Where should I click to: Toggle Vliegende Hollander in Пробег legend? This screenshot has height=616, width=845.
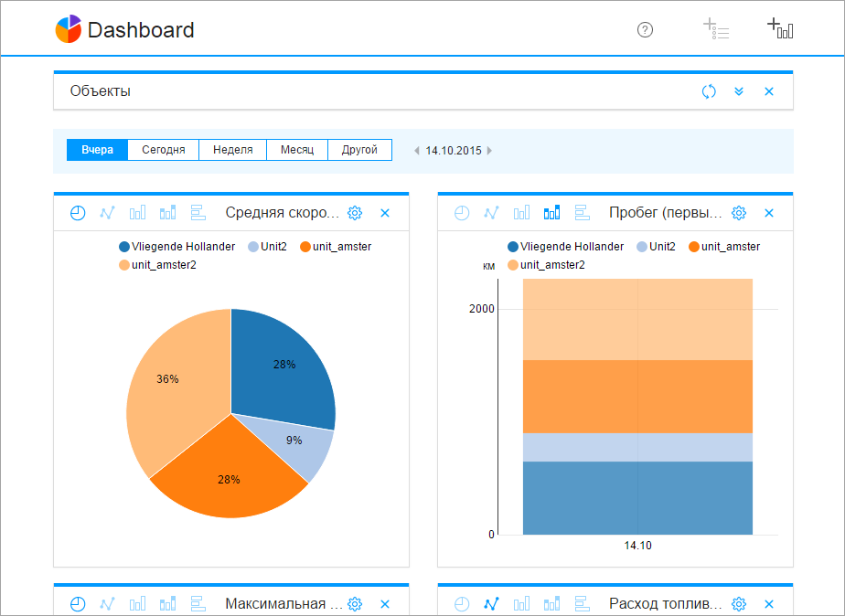[x=566, y=247]
